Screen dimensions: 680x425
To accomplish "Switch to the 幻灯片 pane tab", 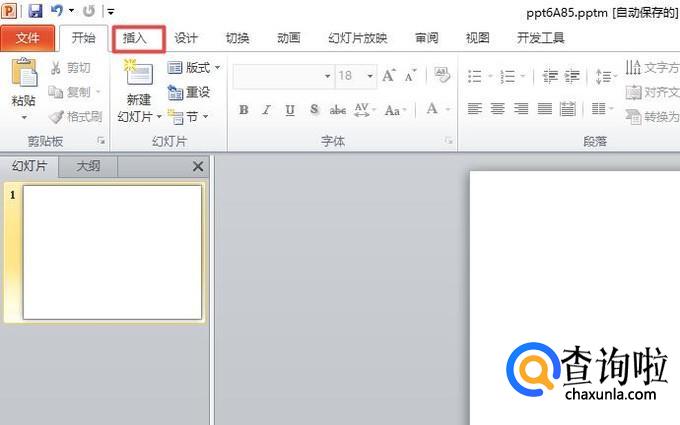I will point(29,166).
